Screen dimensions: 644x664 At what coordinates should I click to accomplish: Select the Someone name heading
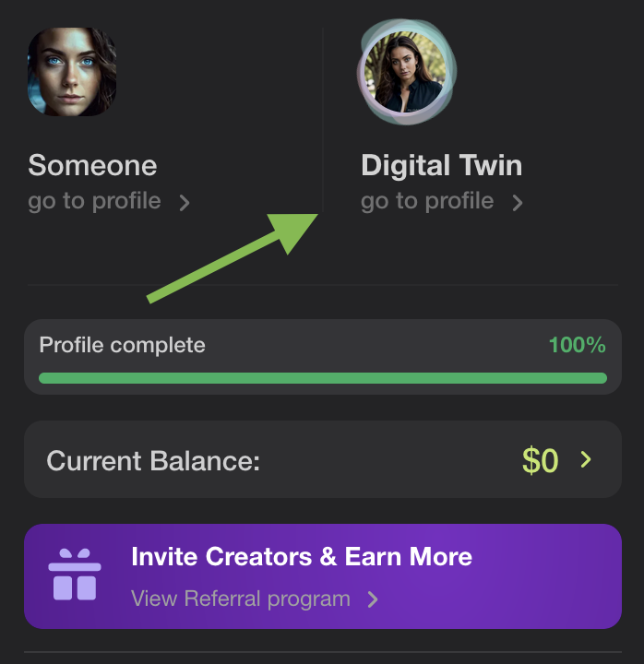[x=92, y=165]
